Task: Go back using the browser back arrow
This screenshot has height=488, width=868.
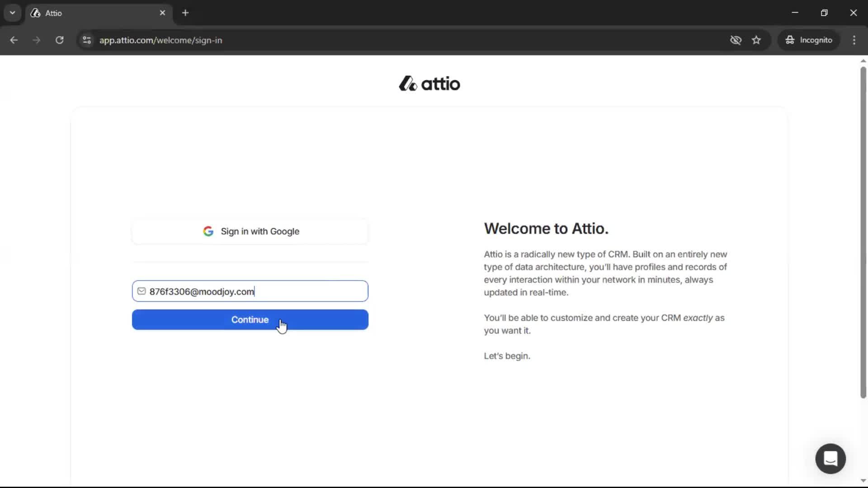Action: point(14,40)
